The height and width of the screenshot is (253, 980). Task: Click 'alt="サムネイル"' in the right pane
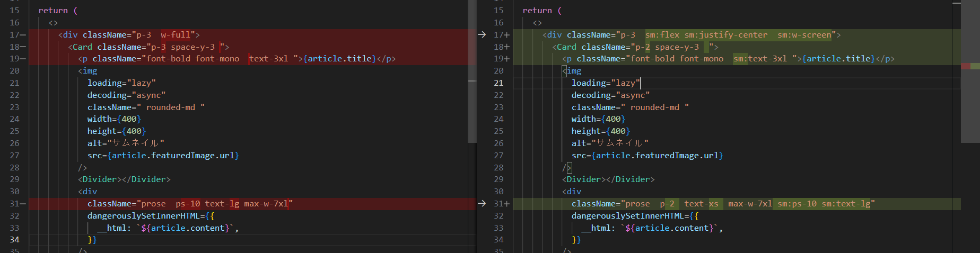(x=610, y=143)
